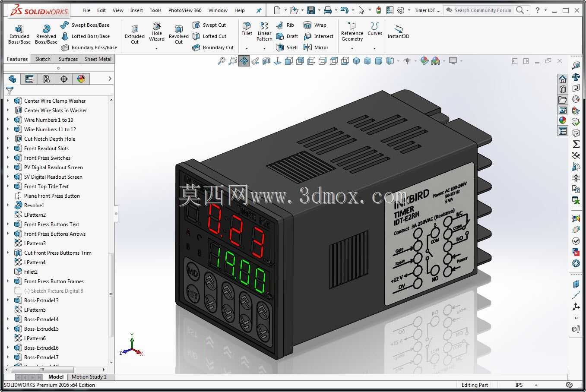Toggle the Pan view tool
This screenshot has height=392, width=586.
click(x=244, y=61)
